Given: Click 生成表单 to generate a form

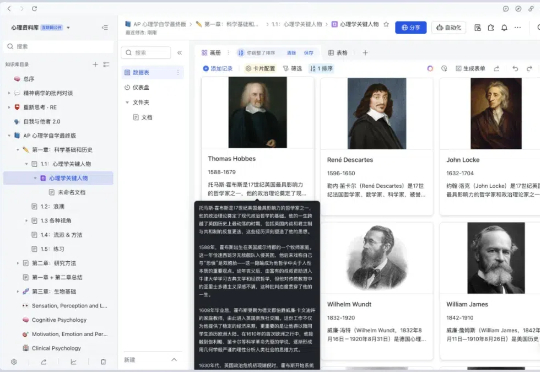Looking at the screenshot, I should [x=470, y=69].
